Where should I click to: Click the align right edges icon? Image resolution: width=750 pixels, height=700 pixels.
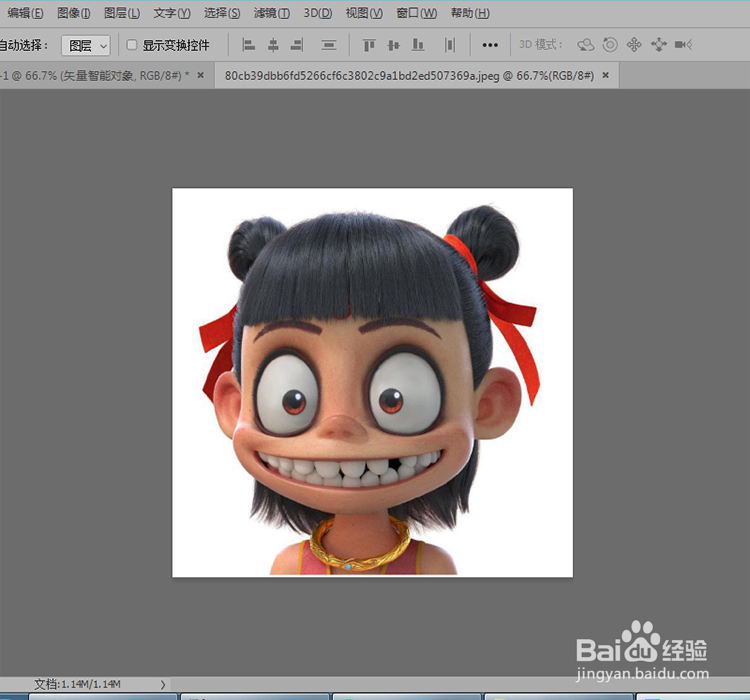pos(297,45)
